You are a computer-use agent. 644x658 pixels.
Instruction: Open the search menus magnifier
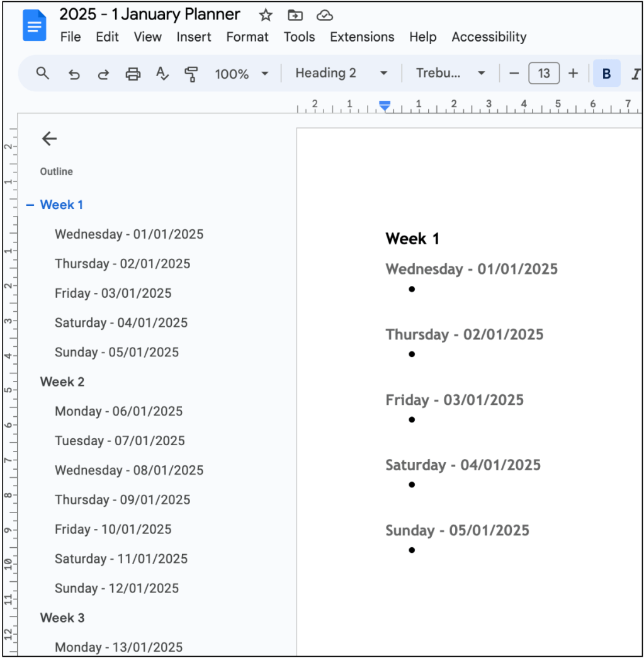42,74
